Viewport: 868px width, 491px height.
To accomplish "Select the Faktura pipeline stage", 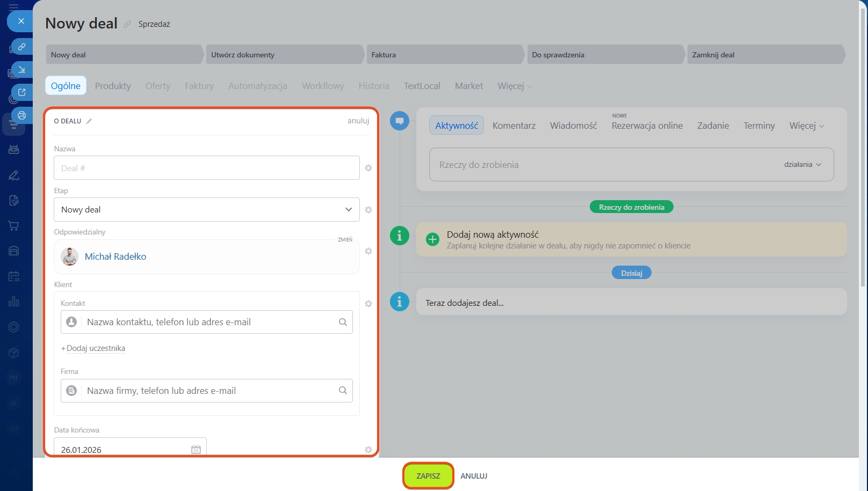I will 444,55.
